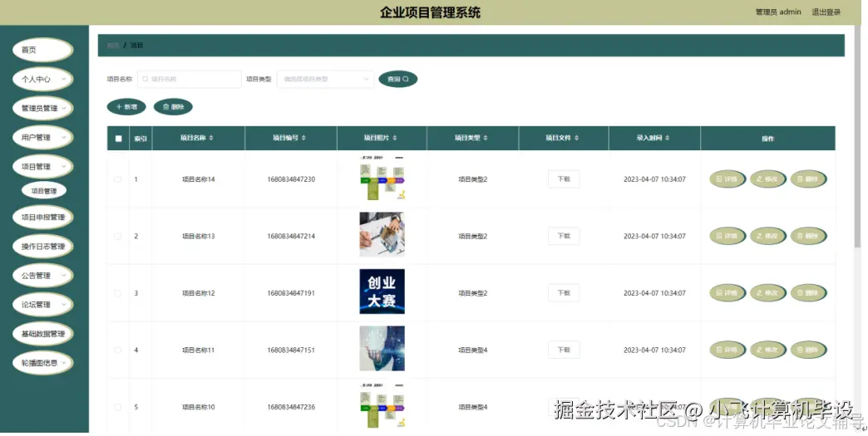The width and height of the screenshot is (868, 436).
Task: Open 详情 for 项目名称13
Action: tap(727, 236)
